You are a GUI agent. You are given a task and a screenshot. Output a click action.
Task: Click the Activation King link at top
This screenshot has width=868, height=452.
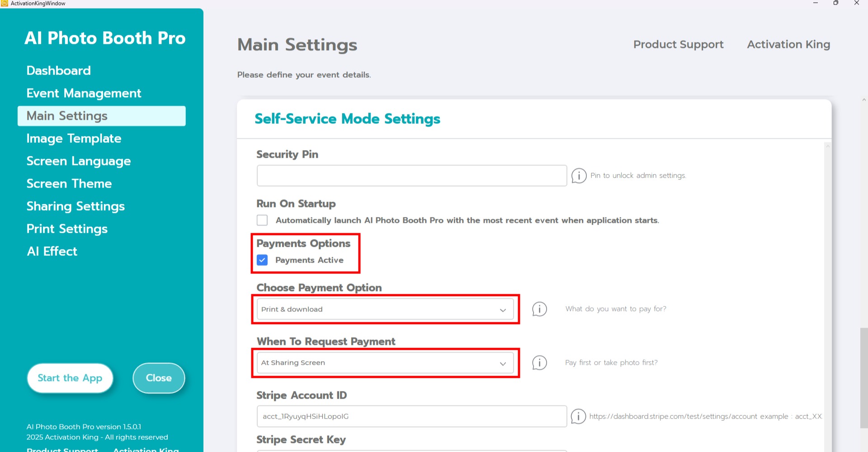788,44
